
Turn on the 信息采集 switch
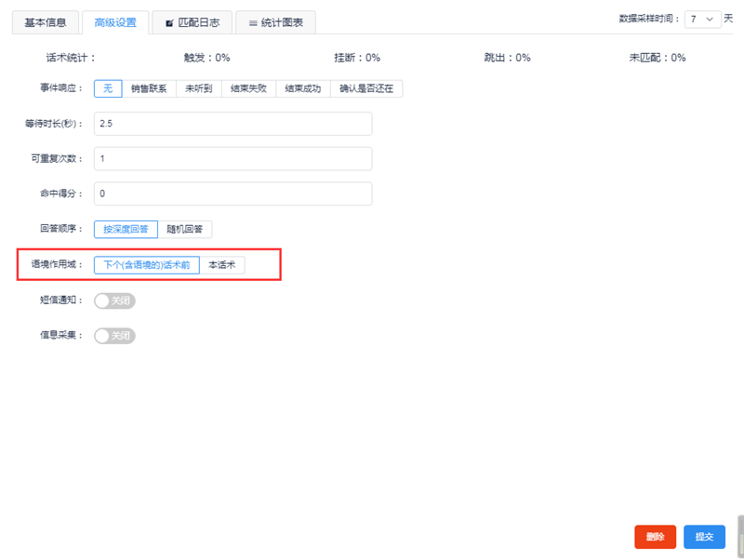click(115, 336)
